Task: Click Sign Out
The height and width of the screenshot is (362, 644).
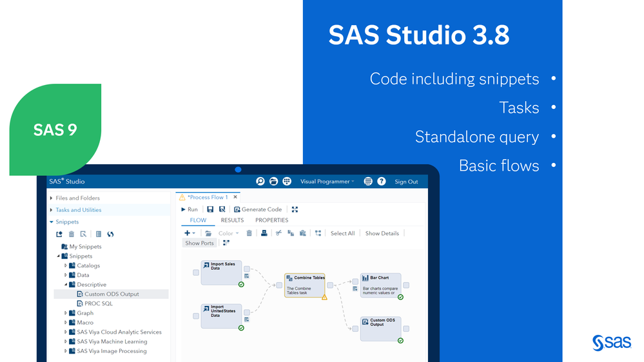Action: pos(406,182)
